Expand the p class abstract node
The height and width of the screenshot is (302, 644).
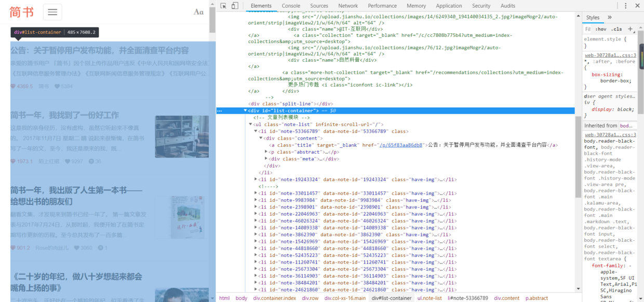pyautogui.click(x=266, y=152)
